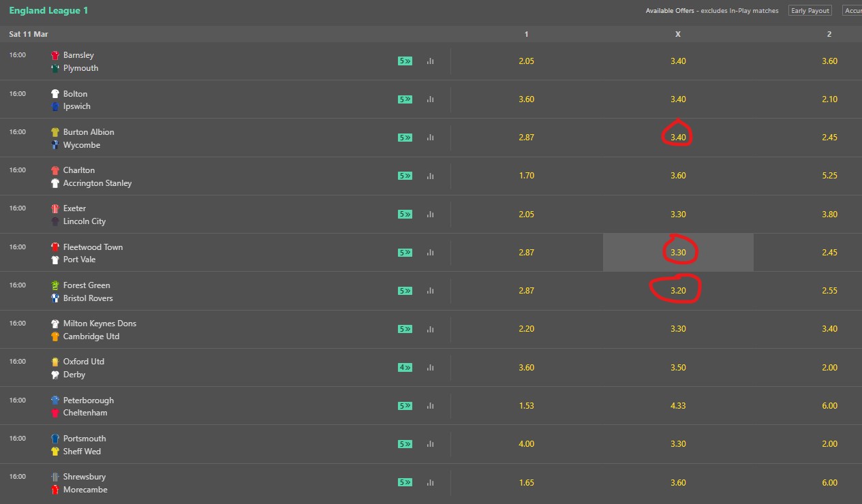Select draw odds 4.33 Peterborough v Cheltenham
Viewport: 862px width, 504px height.
(678, 406)
